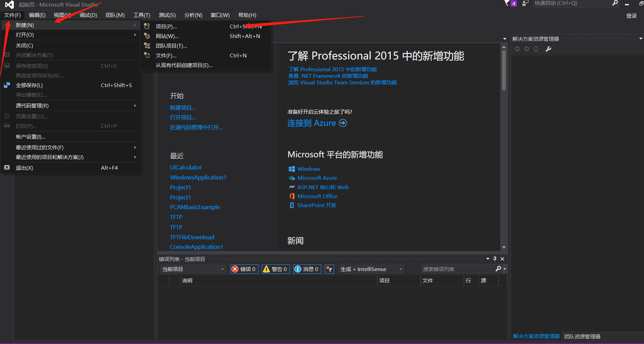Sort by the Description column header
This screenshot has height=344, width=644.
(x=279, y=280)
